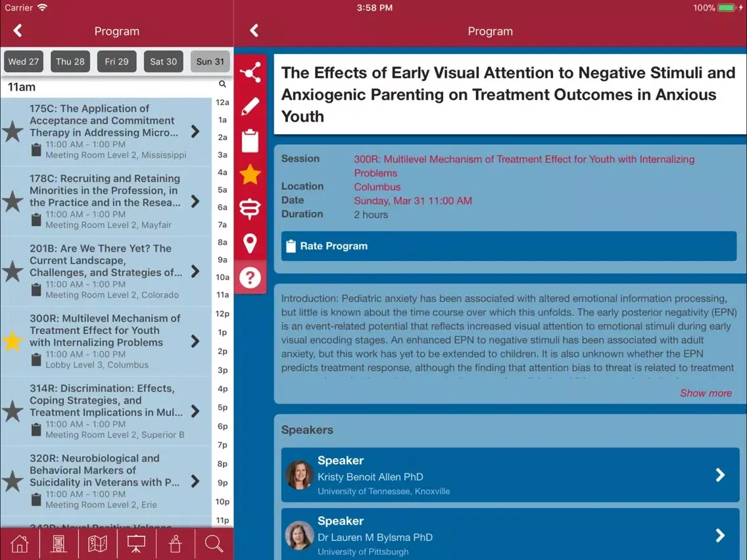The width and height of the screenshot is (747, 560).
Task: Open the presentation board icon in bottom bar
Action: [136, 544]
